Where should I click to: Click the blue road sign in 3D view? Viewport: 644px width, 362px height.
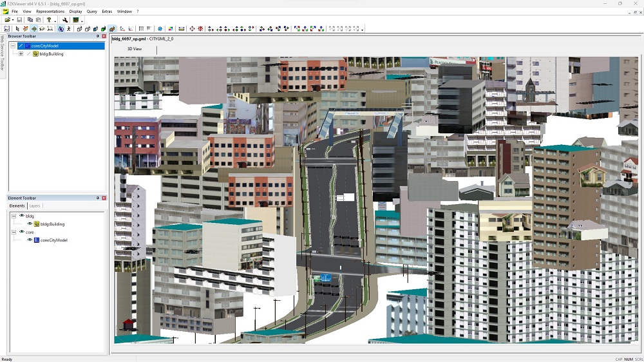click(326, 278)
